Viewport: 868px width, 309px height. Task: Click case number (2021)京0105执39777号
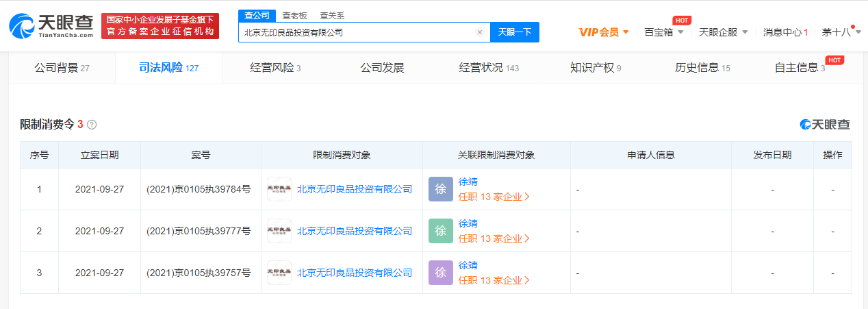(x=199, y=232)
